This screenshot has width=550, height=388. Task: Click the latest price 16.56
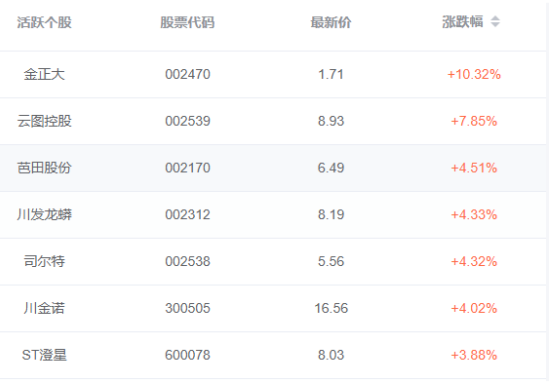point(331,308)
